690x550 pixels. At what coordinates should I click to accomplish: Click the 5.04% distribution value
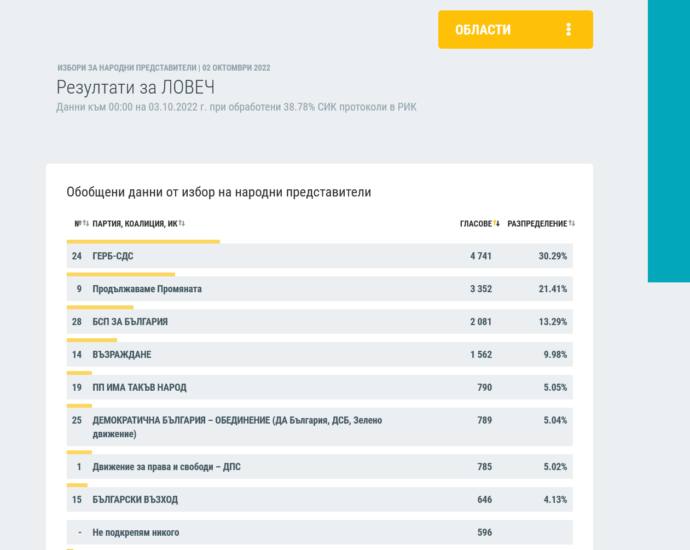[x=555, y=420]
